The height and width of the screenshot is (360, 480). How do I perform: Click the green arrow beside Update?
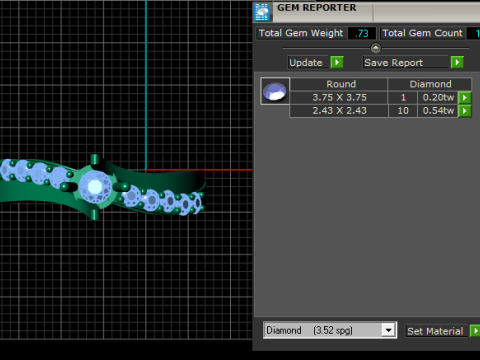pos(337,62)
